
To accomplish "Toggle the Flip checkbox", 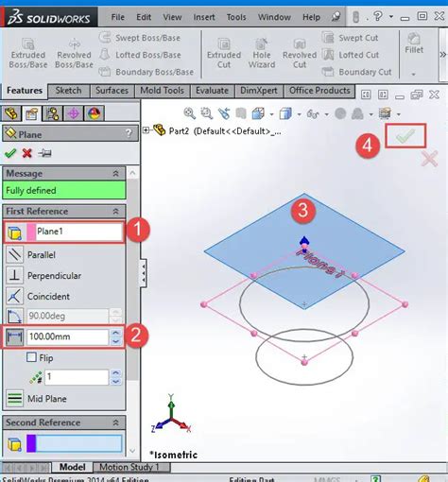I will [x=31, y=357].
